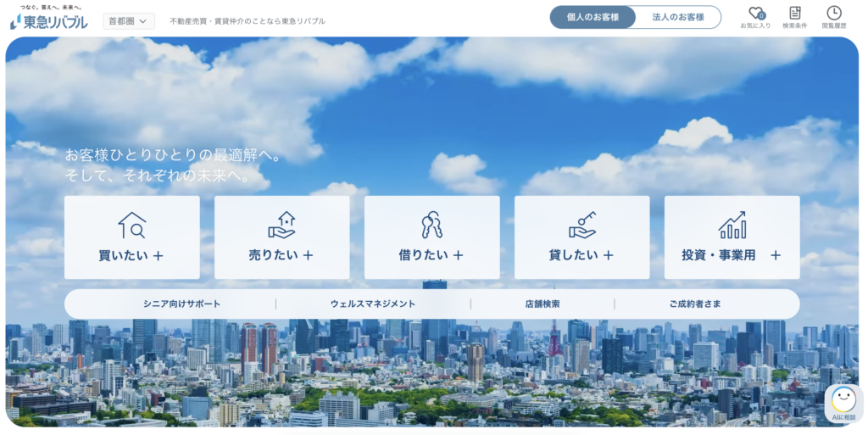Screen dimensions: 868x435
Task: Click the Tokyu Livable logo
Action: (x=48, y=20)
